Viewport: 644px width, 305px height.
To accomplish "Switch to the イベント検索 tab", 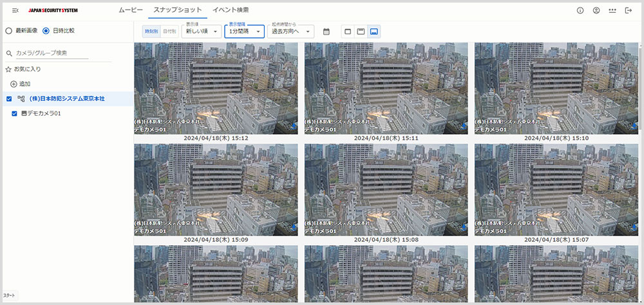I will 231,10.
